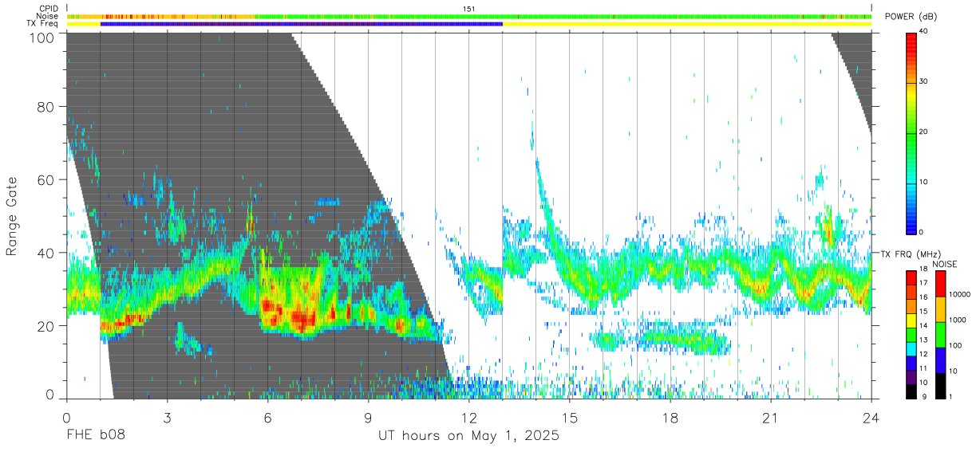Click the x-axis hour label 12

469,418
